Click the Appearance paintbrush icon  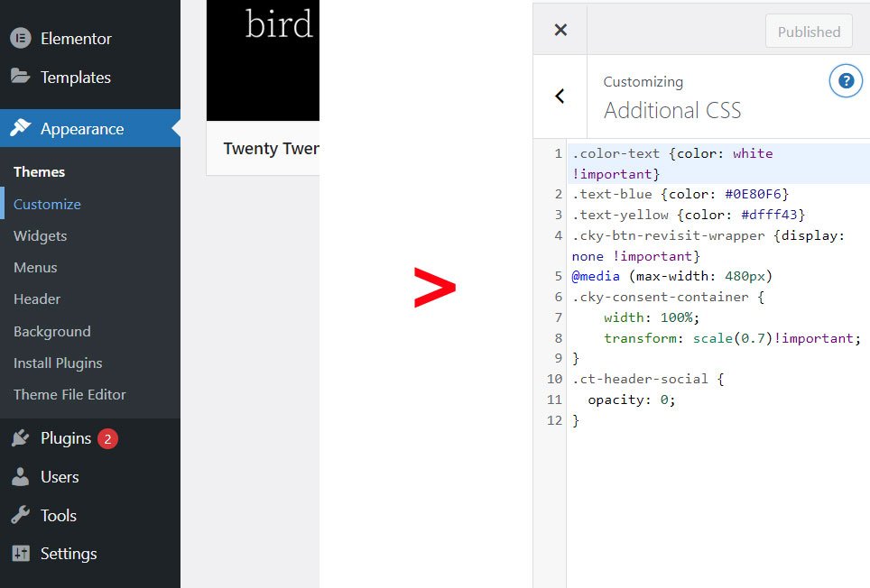[21, 128]
